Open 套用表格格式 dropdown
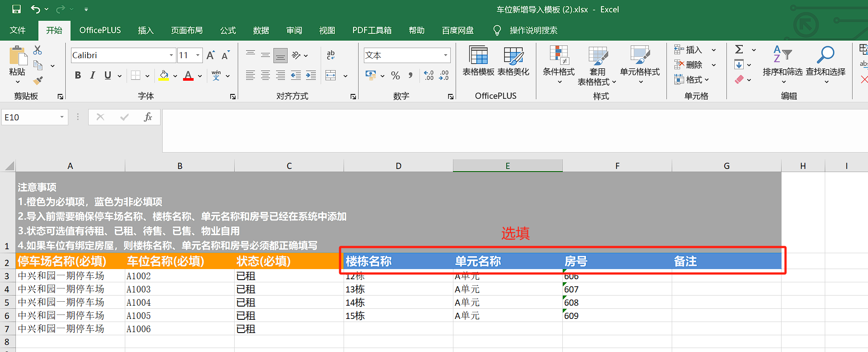Image resolution: width=868 pixels, height=352 pixels. tap(597, 66)
